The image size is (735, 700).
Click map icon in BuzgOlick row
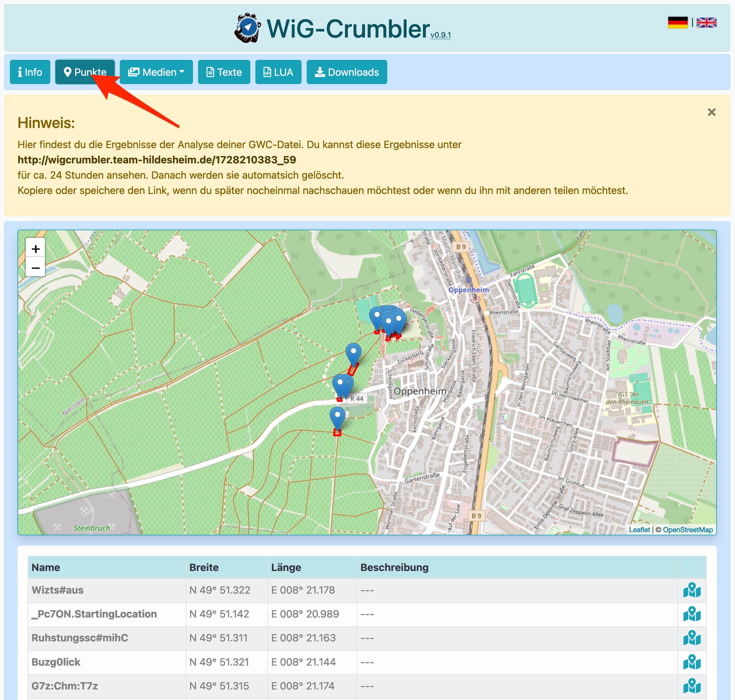click(691, 662)
